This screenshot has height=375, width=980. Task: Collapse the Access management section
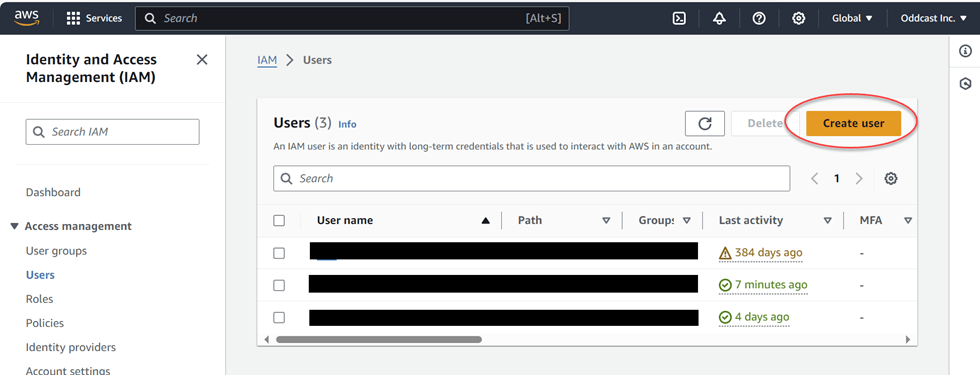click(x=15, y=226)
